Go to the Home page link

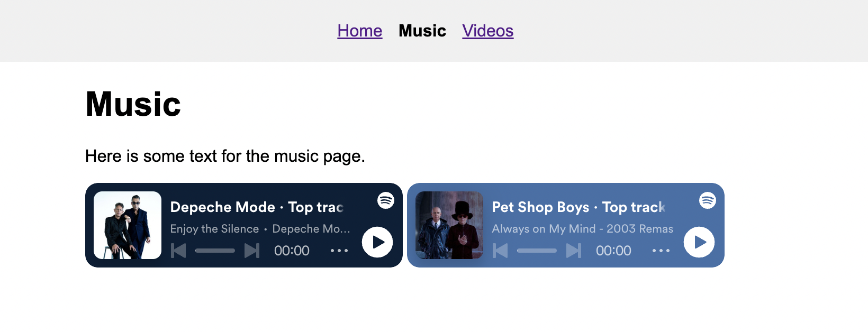(x=360, y=31)
